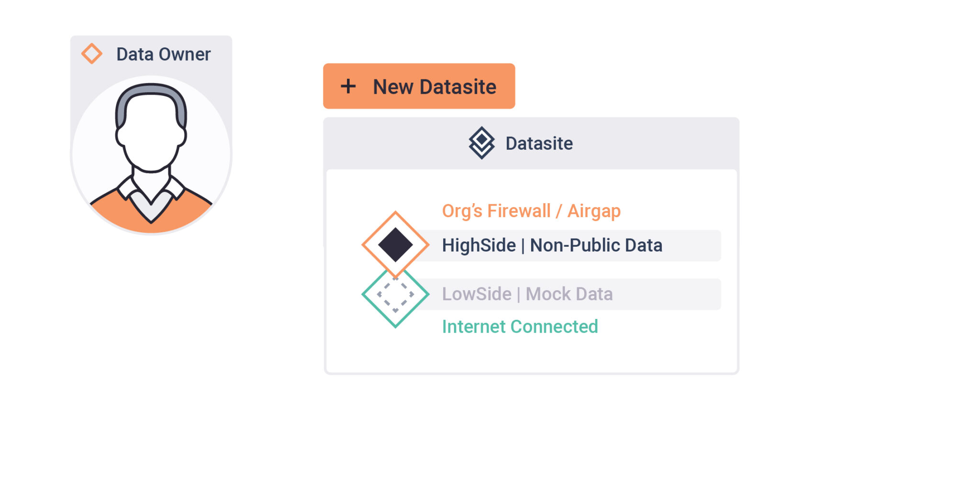This screenshot has width=980, height=503.
Task: Click the dashed diamond inside LowSide
Action: (x=395, y=295)
